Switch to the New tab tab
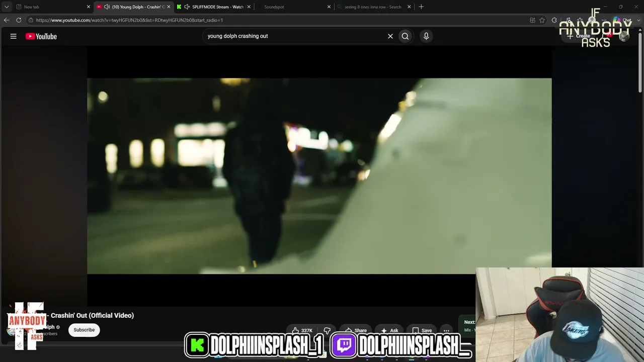This screenshot has width=644, height=362. pos(52,7)
